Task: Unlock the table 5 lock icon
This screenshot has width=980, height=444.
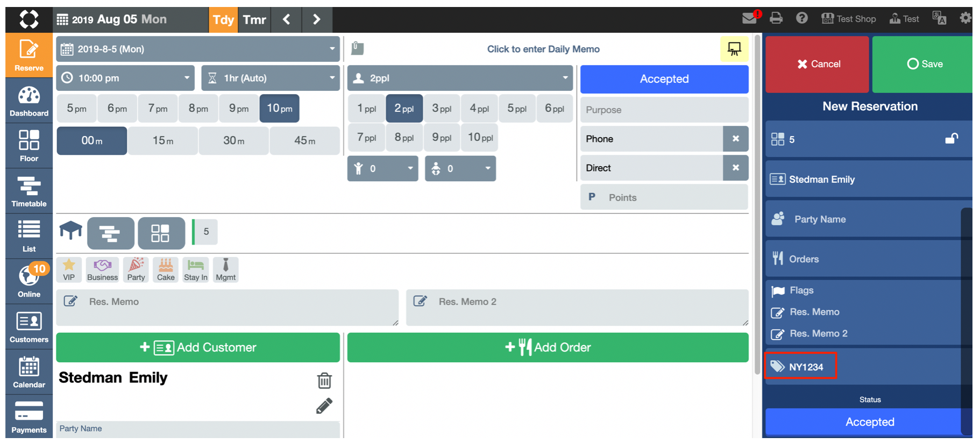Action: pos(951,139)
